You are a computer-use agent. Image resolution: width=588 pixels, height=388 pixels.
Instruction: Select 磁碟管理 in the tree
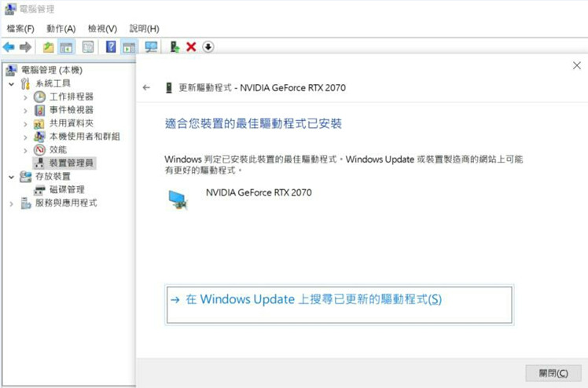point(67,190)
